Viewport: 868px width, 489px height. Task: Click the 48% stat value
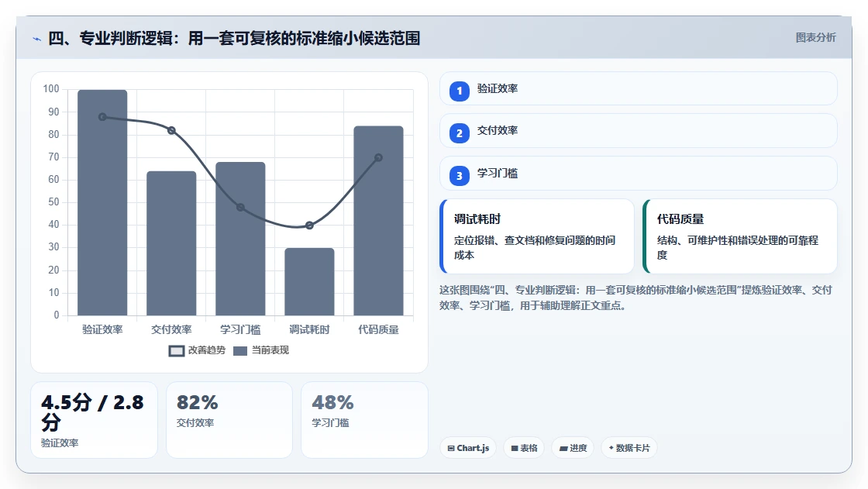(332, 403)
